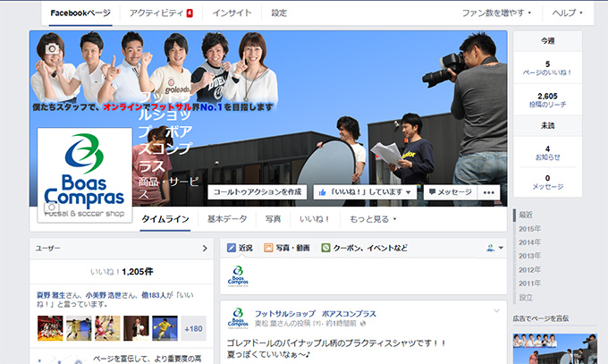Click the メッセージ button on cover

pyautogui.click(x=450, y=192)
